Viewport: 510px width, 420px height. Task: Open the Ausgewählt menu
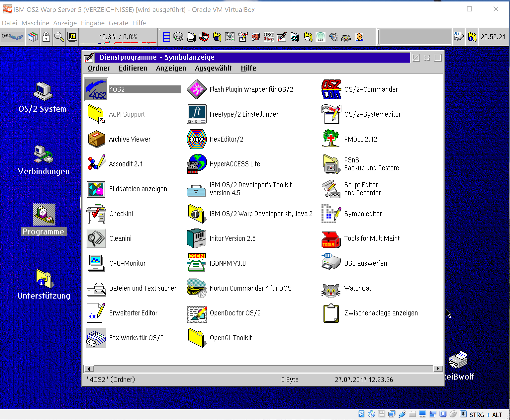coord(213,68)
